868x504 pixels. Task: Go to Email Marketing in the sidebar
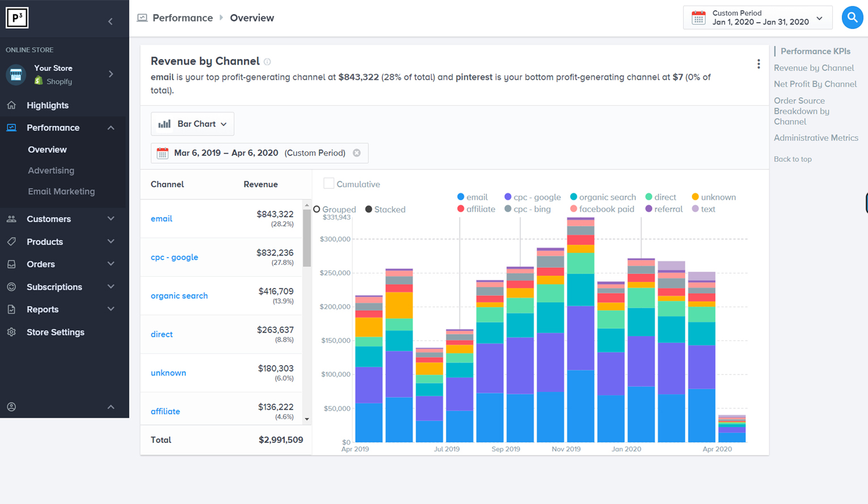coord(61,191)
